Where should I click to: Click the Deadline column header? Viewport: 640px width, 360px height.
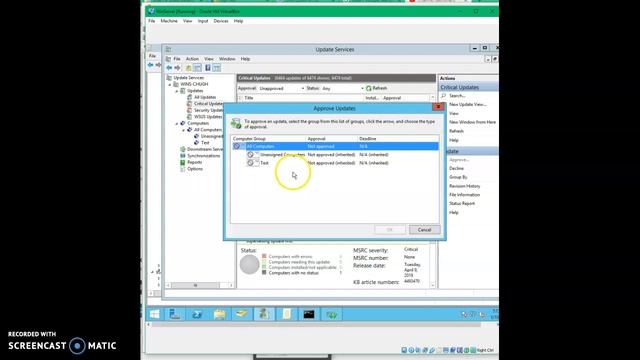(398, 139)
